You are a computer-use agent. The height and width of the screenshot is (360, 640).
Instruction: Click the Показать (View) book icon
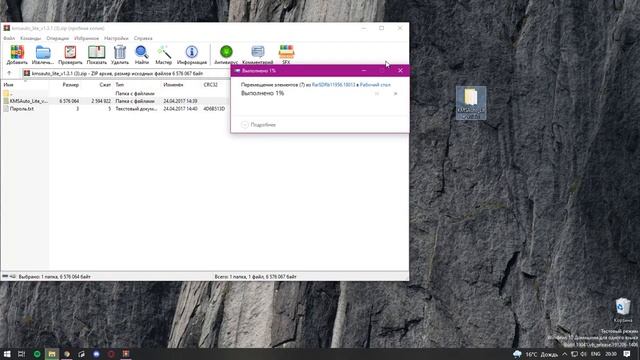click(96, 55)
